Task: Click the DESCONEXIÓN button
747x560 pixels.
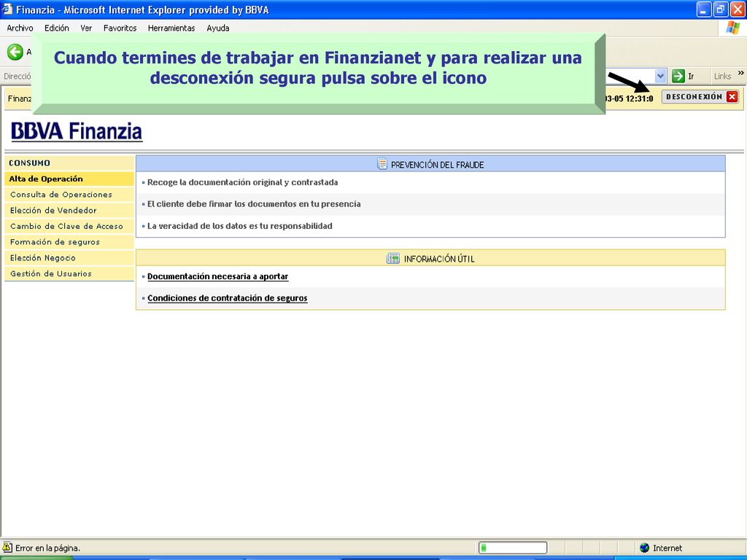Action: pos(700,97)
